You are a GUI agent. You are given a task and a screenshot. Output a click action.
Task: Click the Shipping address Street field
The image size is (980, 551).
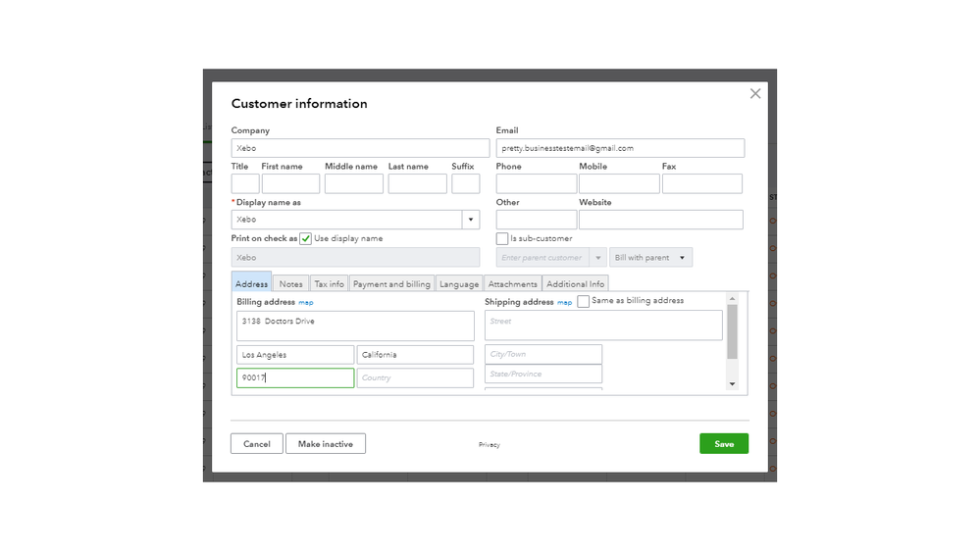603,322
